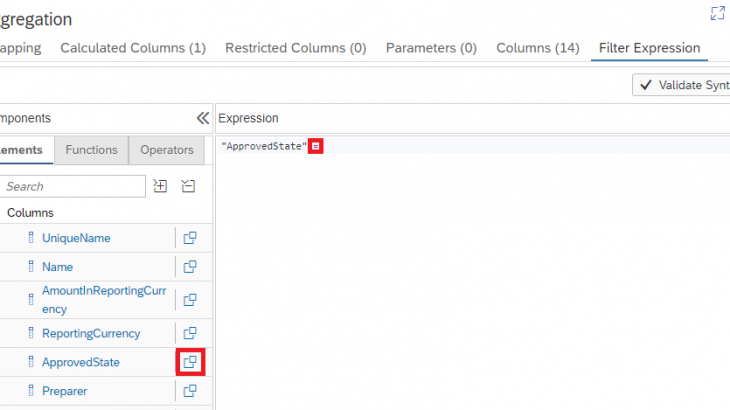Add AmountInReportingCurrency via its insert icon

tap(189, 299)
